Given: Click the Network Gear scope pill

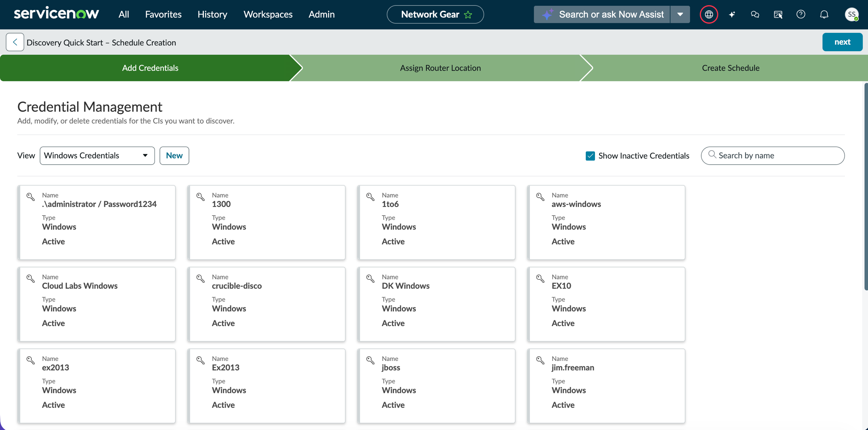Looking at the screenshot, I should click(x=435, y=14).
